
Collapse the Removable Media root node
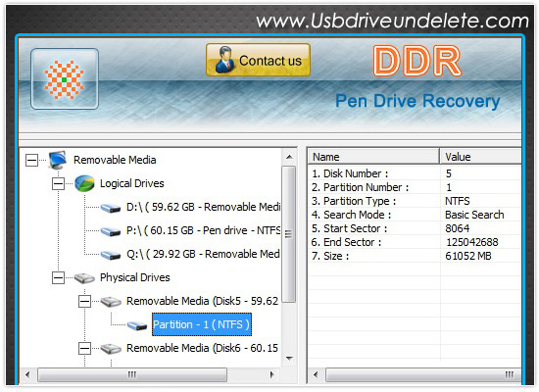(31, 160)
